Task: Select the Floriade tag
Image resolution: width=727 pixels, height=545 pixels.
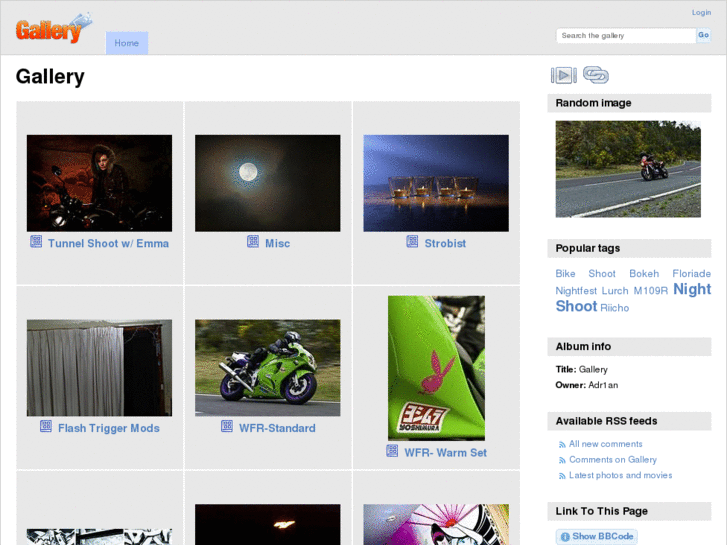Action: tap(691, 274)
